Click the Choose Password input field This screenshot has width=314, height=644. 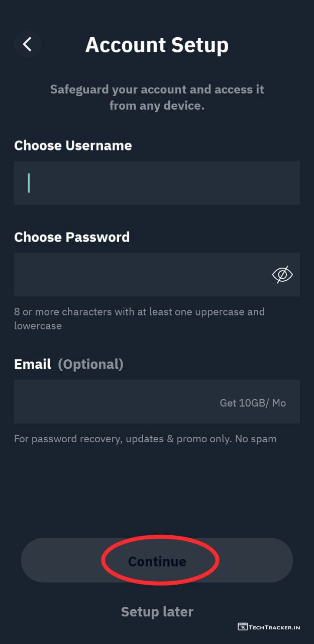coord(141,275)
